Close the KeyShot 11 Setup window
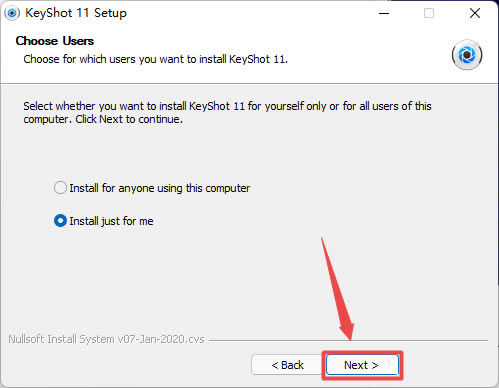This screenshot has width=499, height=388. [475, 13]
